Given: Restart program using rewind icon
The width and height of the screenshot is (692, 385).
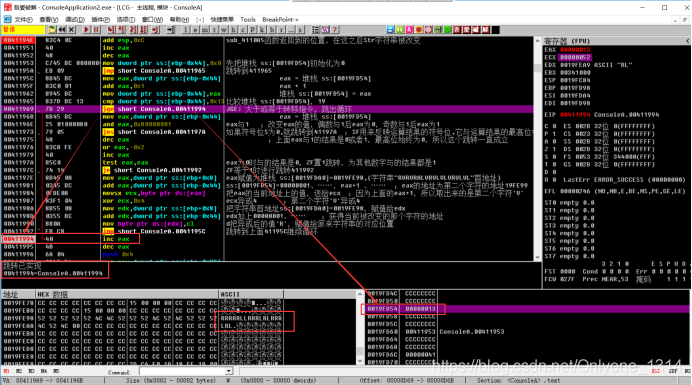Looking at the screenshot, I should (62, 30).
